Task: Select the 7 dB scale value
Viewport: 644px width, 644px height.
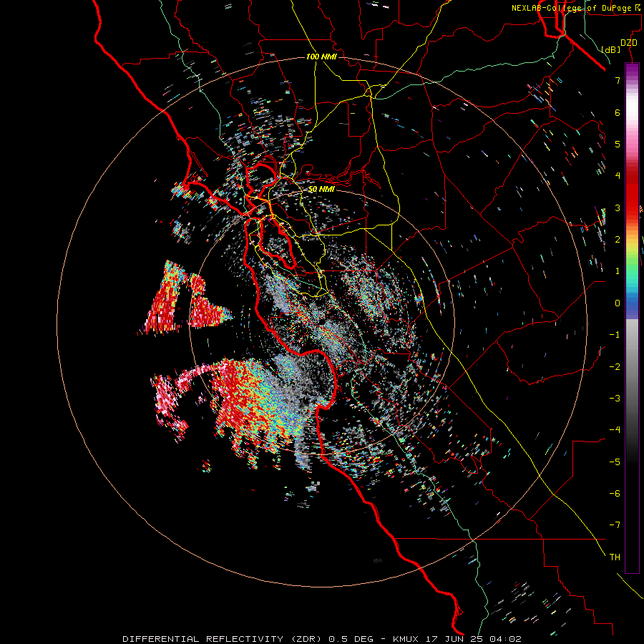Action: [618, 80]
